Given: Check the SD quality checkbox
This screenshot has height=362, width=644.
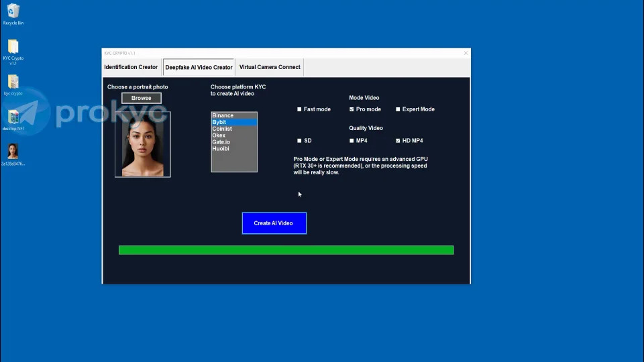Looking at the screenshot, I should point(299,140).
